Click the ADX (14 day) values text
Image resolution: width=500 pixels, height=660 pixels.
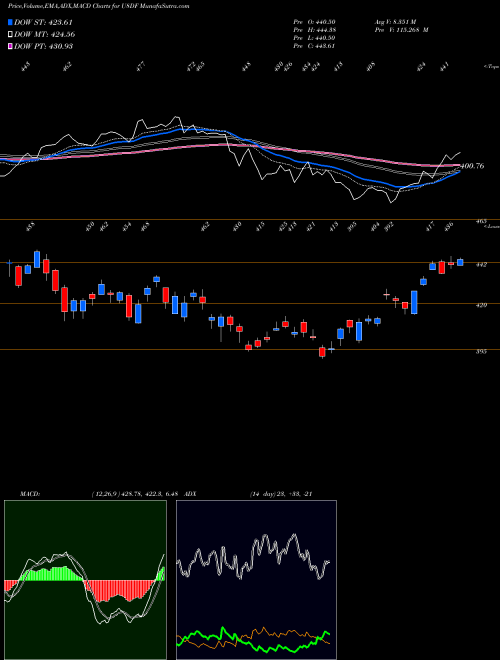tap(280, 494)
